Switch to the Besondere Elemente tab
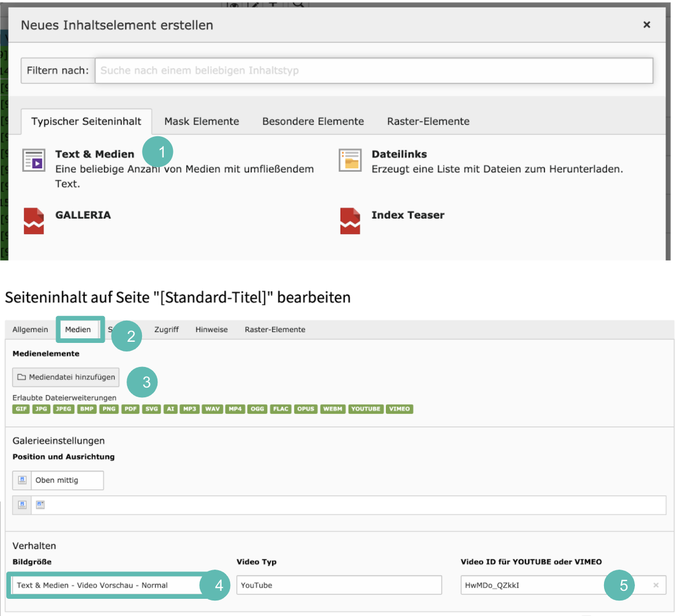Viewport: 679px width, 616px height. [x=313, y=121]
